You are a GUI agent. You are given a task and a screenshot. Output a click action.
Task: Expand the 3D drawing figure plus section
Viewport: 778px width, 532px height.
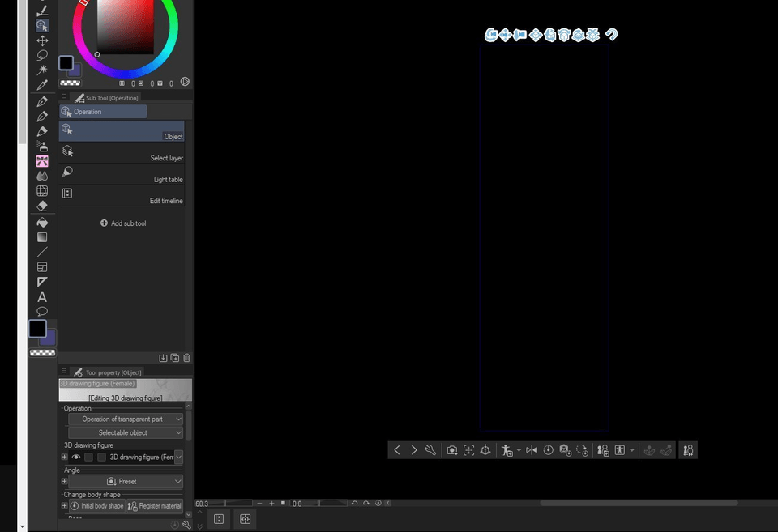pyautogui.click(x=65, y=458)
